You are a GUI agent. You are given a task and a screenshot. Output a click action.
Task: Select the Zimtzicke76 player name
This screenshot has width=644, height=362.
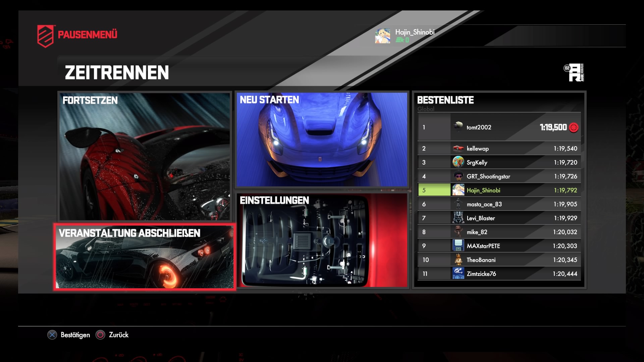[x=481, y=274]
